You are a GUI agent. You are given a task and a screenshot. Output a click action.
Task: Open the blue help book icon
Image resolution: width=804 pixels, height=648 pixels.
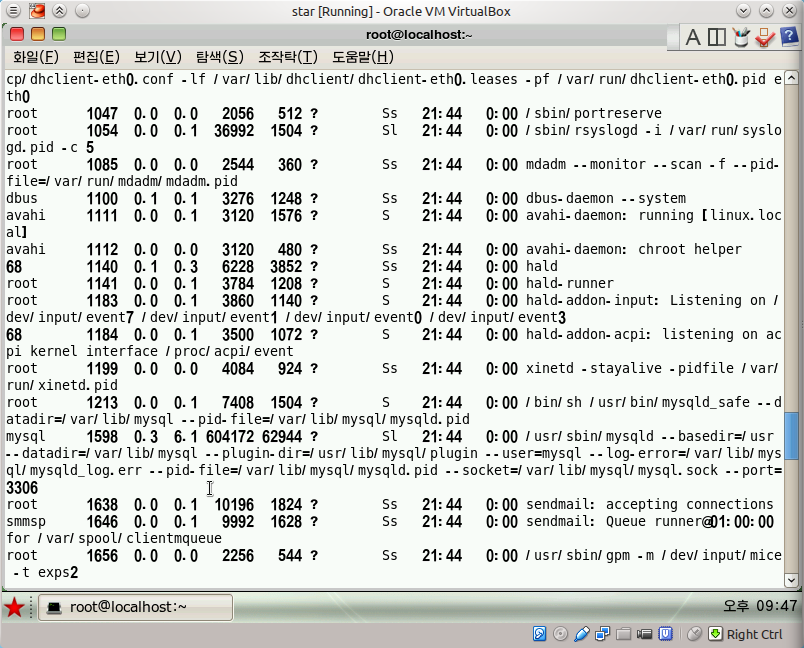coord(789,36)
